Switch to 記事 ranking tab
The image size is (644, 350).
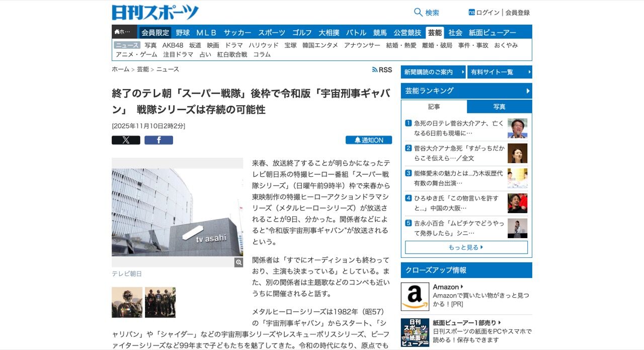(x=434, y=107)
